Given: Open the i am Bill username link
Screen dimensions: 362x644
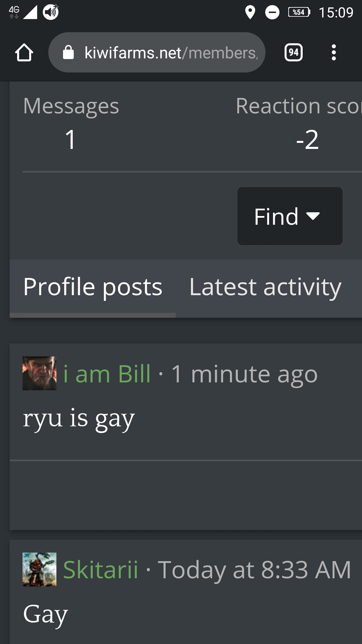Looking at the screenshot, I should 107,374.
